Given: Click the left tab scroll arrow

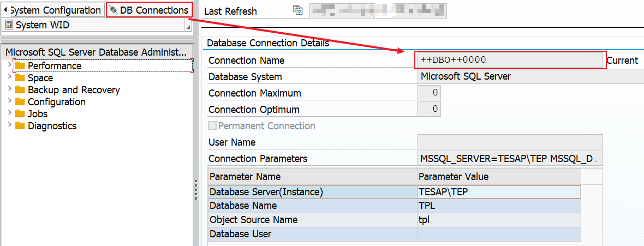Looking at the screenshot, I should [x=5, y=9].
